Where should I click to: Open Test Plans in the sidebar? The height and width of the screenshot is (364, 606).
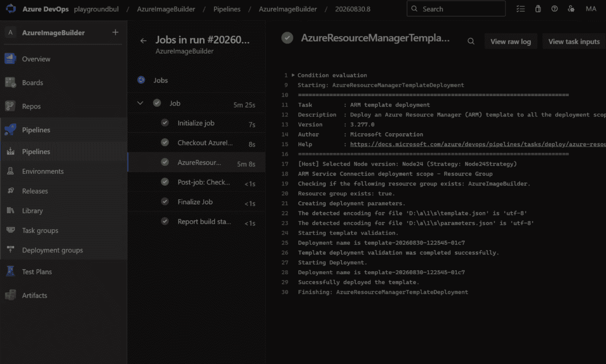pos(64,272)
